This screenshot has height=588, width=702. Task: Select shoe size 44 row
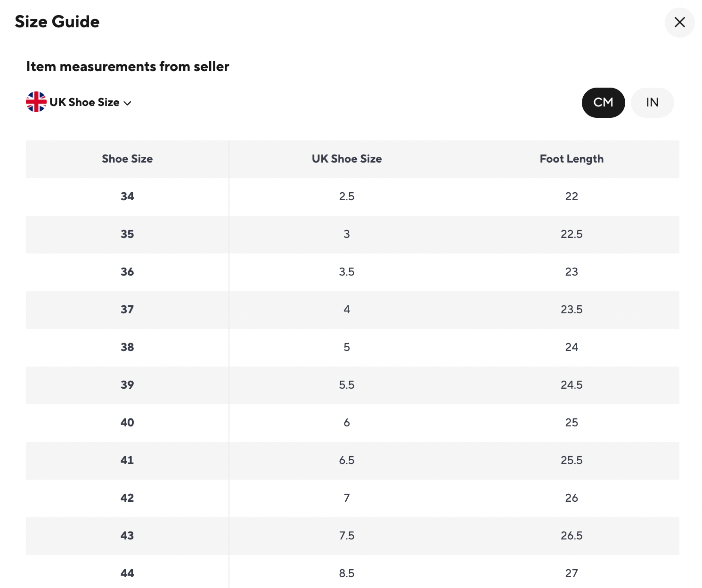pyautogui.click(x=127, y=573)
